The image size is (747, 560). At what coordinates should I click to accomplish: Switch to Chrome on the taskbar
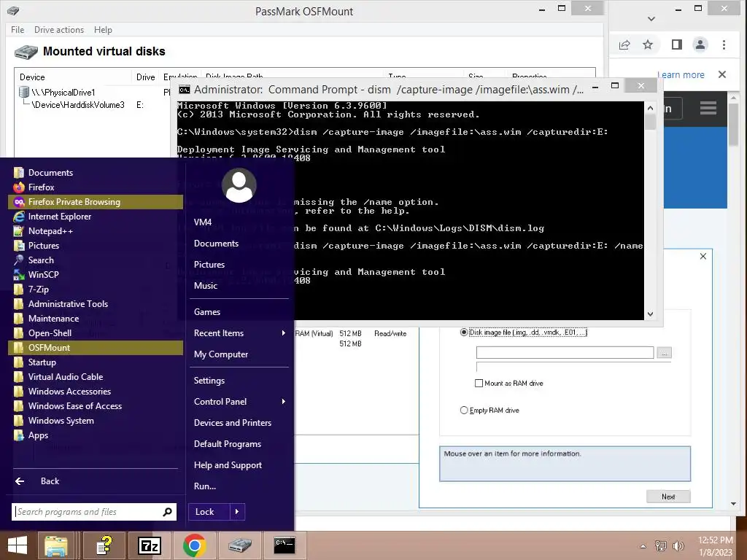pyautogui.click(x=194, y=545)
